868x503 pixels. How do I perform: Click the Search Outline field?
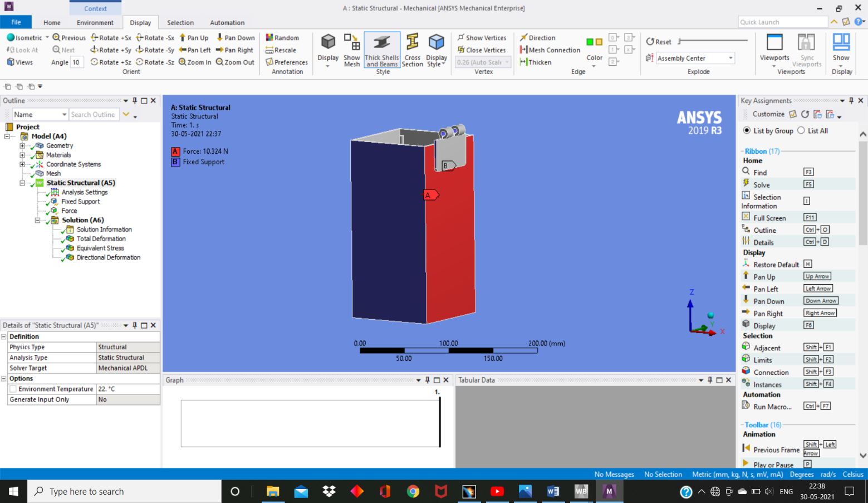(x=94, y=115)
